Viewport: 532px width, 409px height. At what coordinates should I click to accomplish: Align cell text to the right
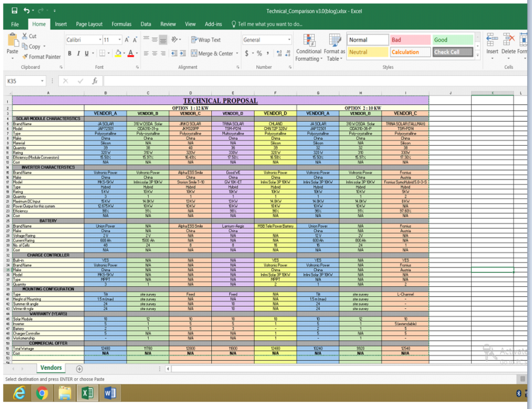point(163,54)
